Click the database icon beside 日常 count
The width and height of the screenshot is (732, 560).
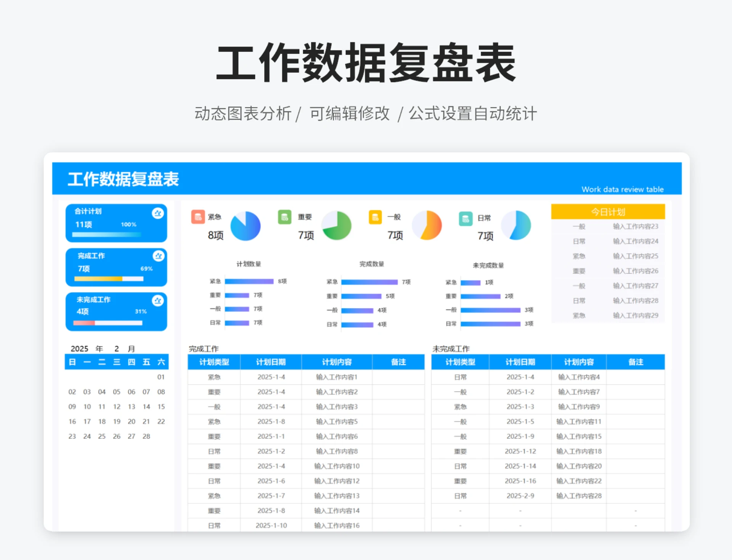pos(466,217)
